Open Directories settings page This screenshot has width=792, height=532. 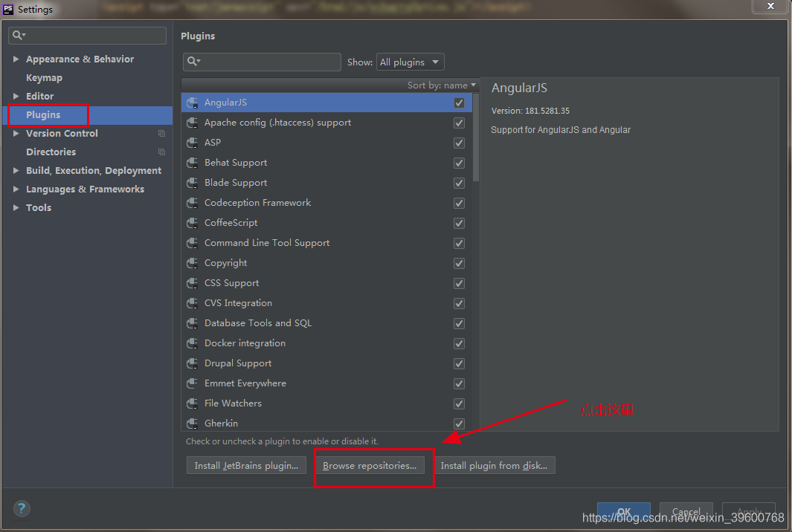(51, 152)
